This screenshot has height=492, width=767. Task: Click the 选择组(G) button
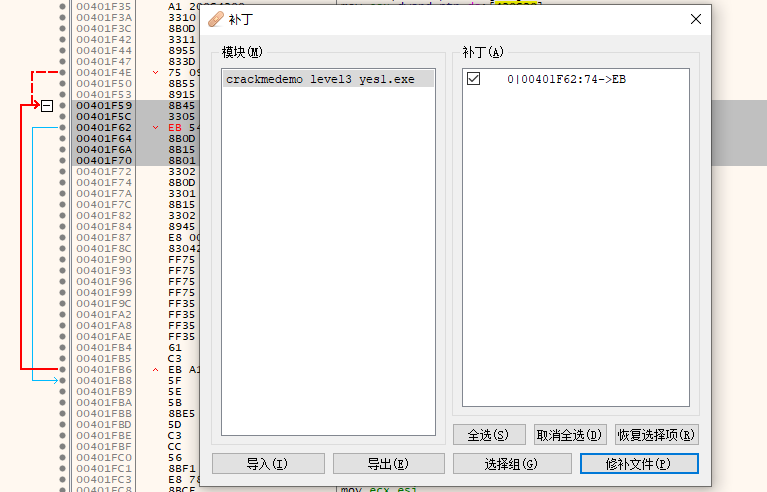[512, 464]
